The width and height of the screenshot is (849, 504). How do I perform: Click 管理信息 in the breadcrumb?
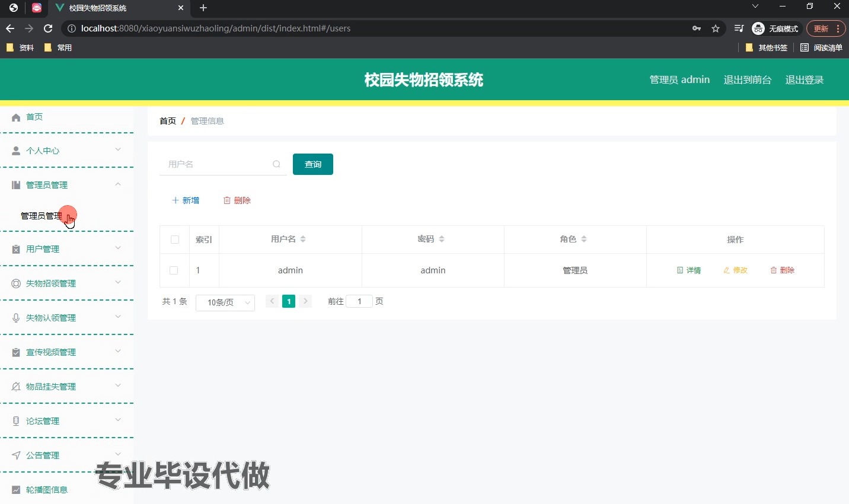(207, 121)
